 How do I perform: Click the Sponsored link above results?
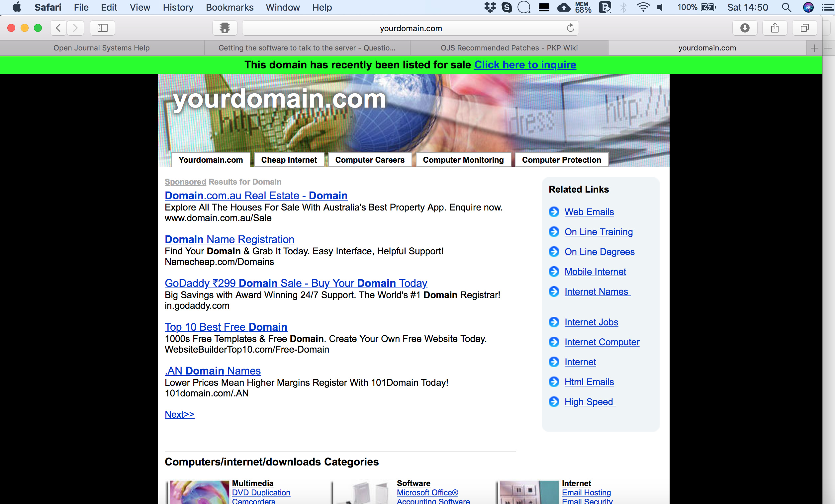coord(185,182)
